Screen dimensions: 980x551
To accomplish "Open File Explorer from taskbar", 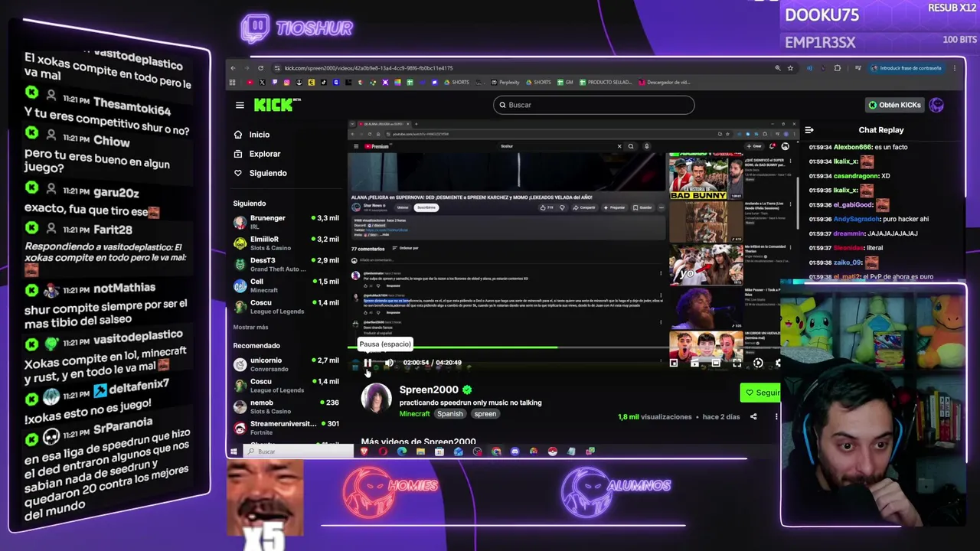I will (x=420, y=452).
